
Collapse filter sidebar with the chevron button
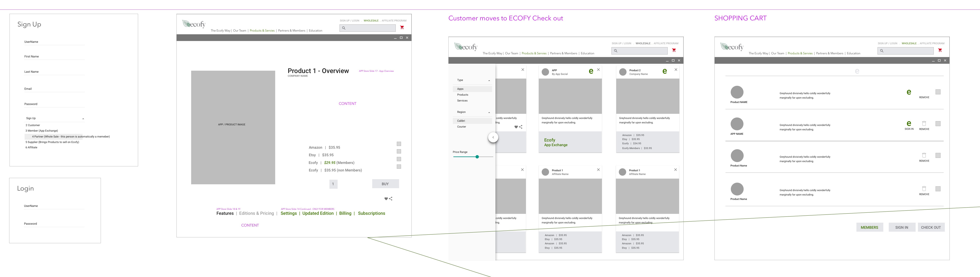[493, 137]
